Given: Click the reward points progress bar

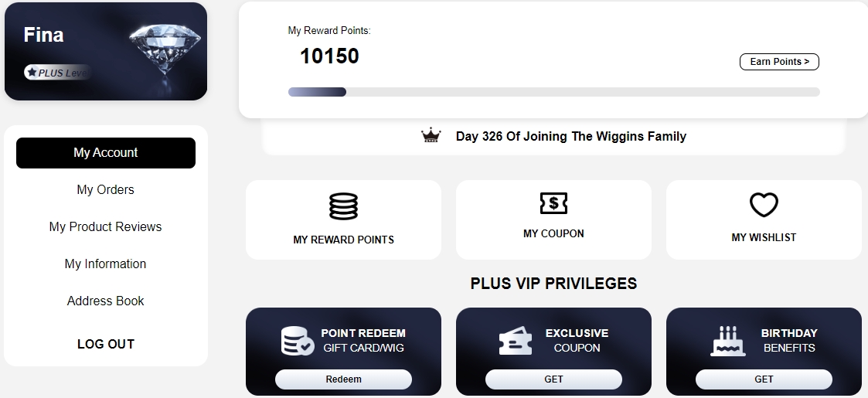Looking at the screenshot, I should tap(554, 92).
